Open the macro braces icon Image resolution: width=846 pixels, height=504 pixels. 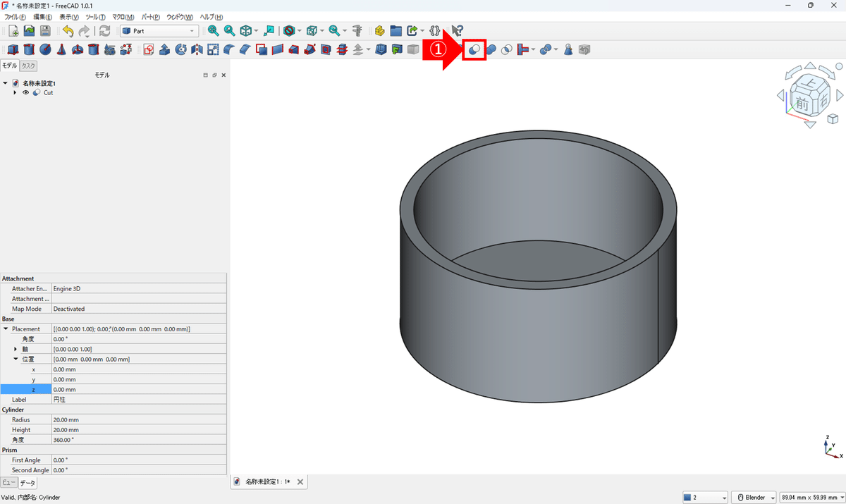click(x=435, y=31)
